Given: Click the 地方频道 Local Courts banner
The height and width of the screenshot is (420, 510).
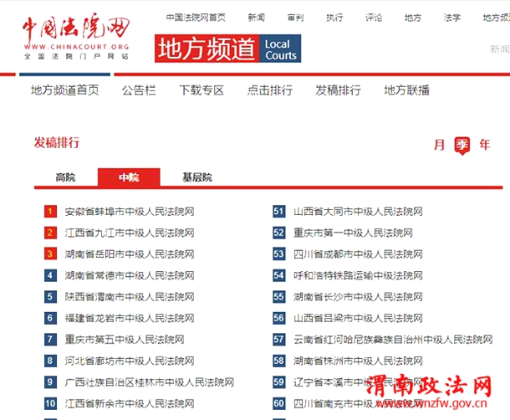Looking at the screenshot, I should (227, 49).
